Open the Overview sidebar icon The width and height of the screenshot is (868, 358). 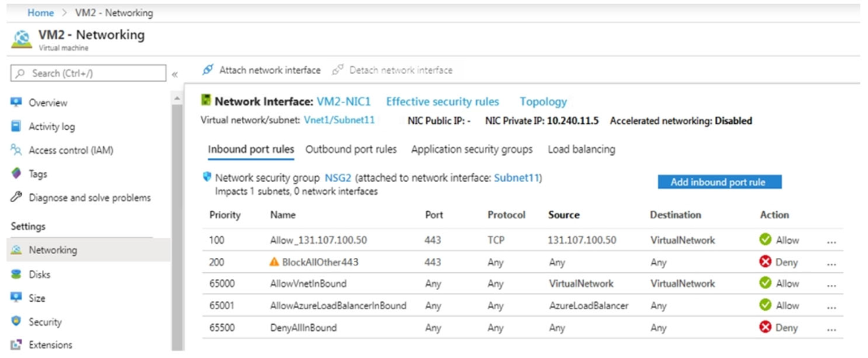pos(16,102)
